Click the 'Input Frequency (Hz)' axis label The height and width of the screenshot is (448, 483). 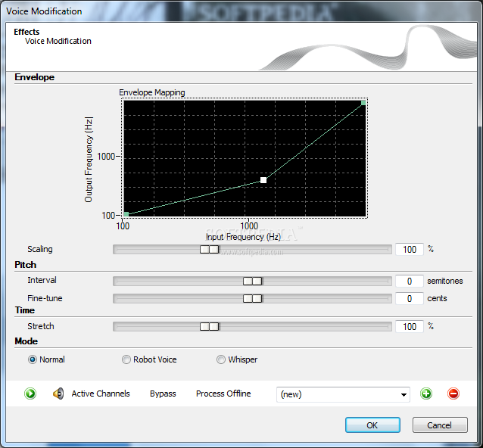[243, 237]
